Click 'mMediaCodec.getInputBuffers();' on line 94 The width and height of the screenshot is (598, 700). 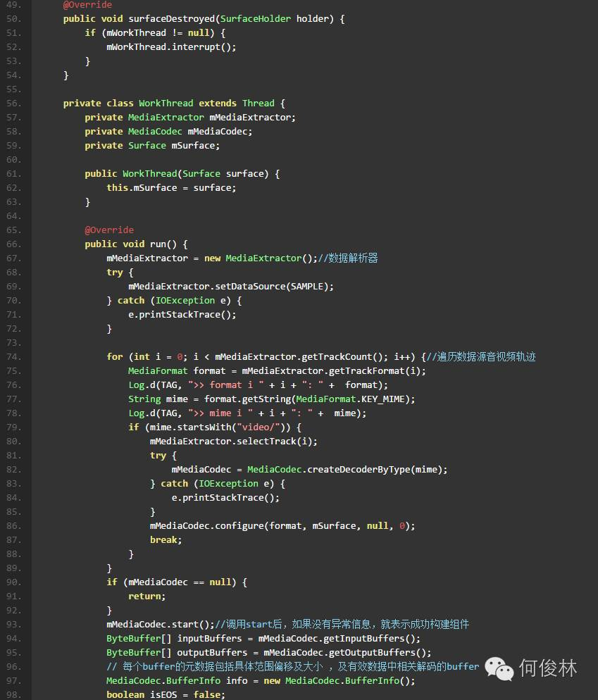340,639
